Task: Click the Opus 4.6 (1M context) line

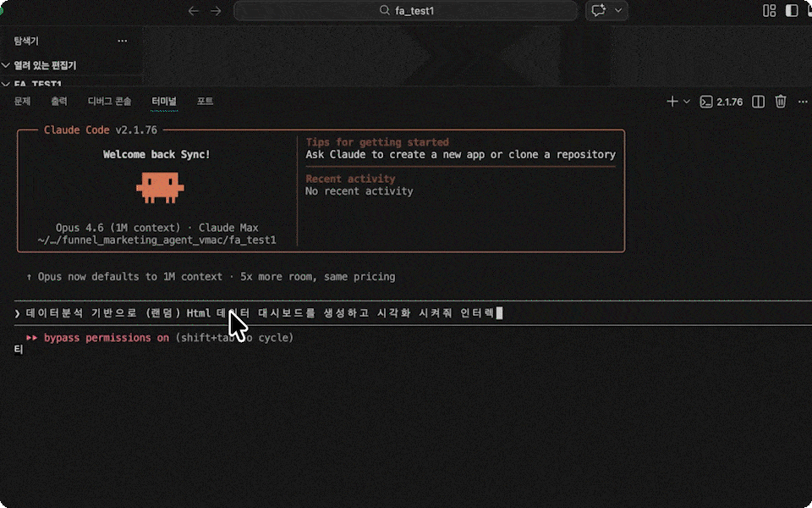Action: tap(157, 228)
